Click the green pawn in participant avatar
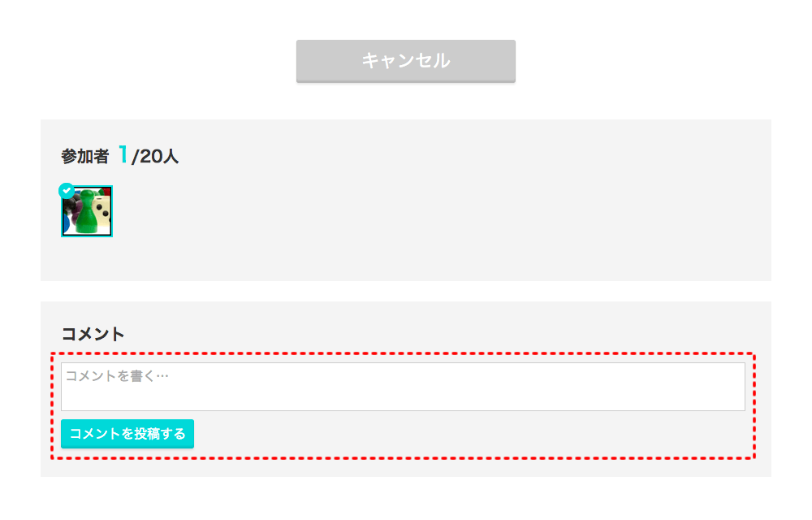The width and height of the screenshot is (812, 520). pos(88,218)
